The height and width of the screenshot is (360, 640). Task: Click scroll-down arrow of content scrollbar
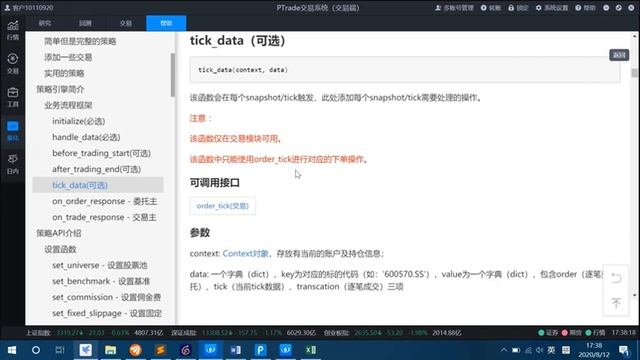(x=634, y=295)
